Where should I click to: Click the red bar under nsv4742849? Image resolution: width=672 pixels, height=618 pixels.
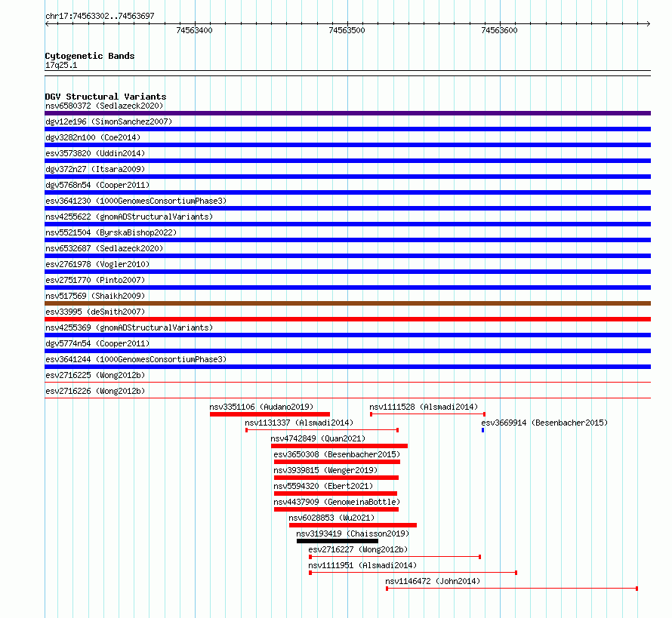340,446
